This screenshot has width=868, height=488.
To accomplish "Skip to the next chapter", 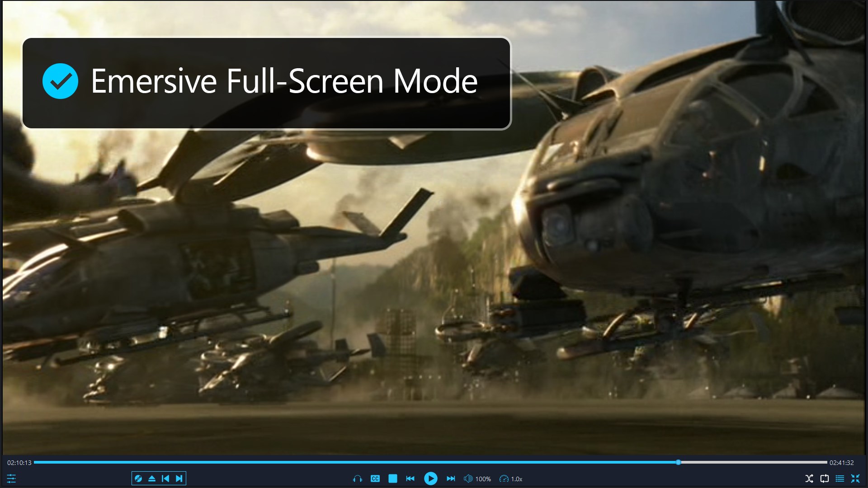I will click(179, 479).
